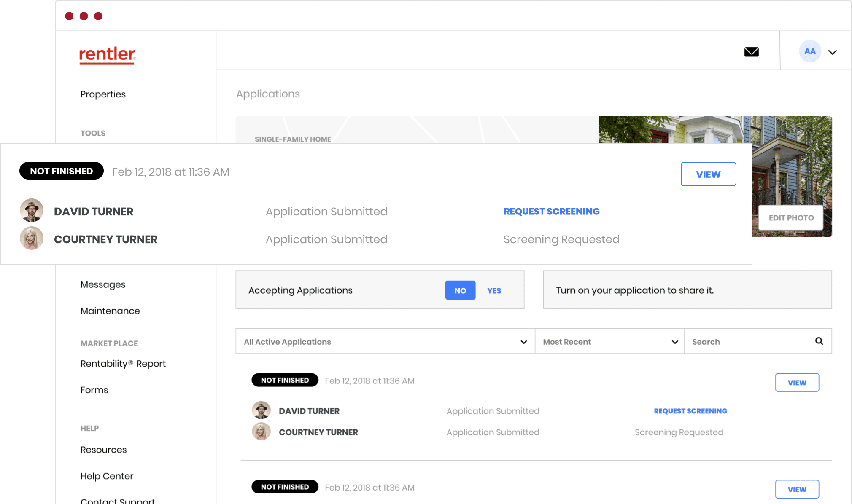Expand the account menu chevron beside AA

(x=833, y=51)
